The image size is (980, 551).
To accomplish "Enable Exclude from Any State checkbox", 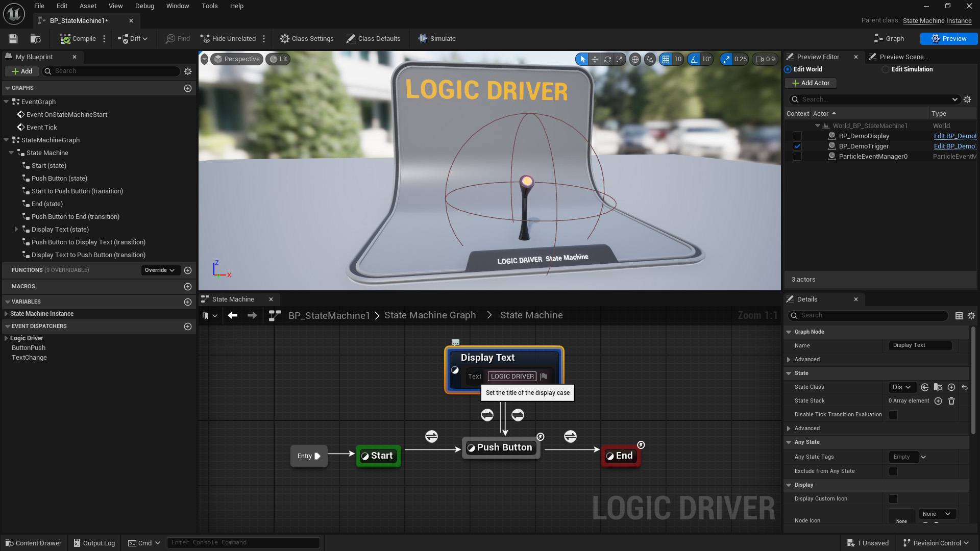I will (x=893, y=471).
